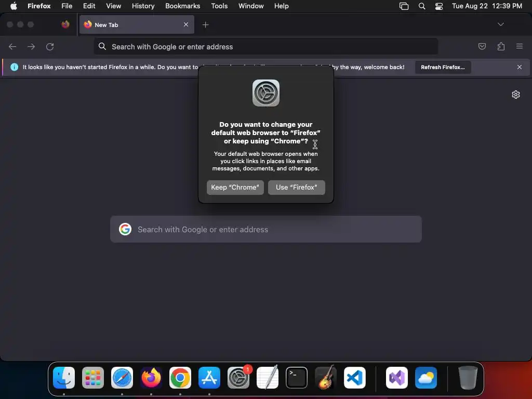Viewport: 532px width, 399px height.
Task: Reload the page with refresh icon
Action: 50,46
